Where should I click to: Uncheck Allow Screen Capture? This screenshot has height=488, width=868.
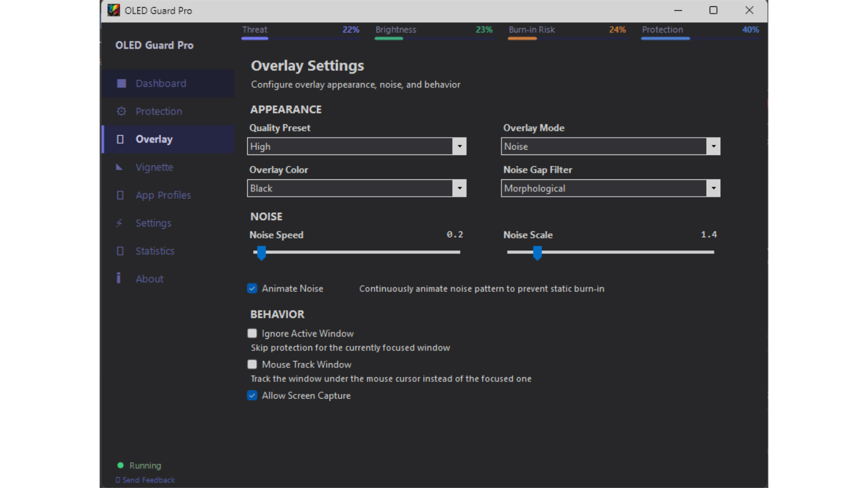coord(252,395)
